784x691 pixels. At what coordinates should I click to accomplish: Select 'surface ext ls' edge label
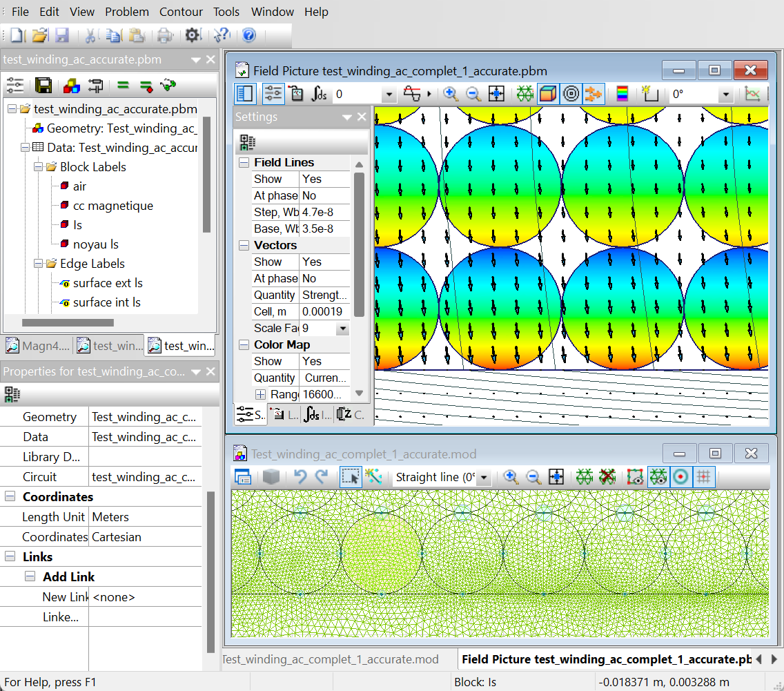click(x=108, y=283)
